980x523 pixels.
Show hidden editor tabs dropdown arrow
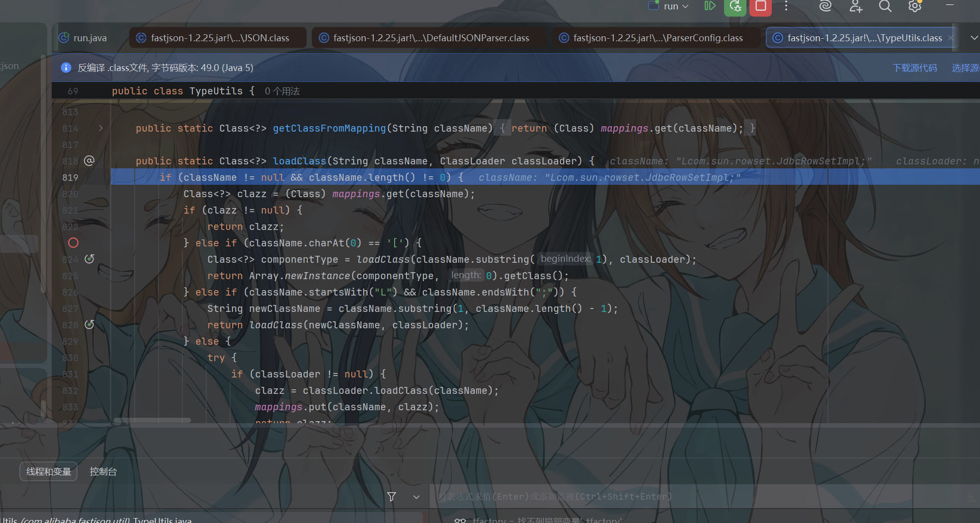pyautogui.click(x=974, y=38)
